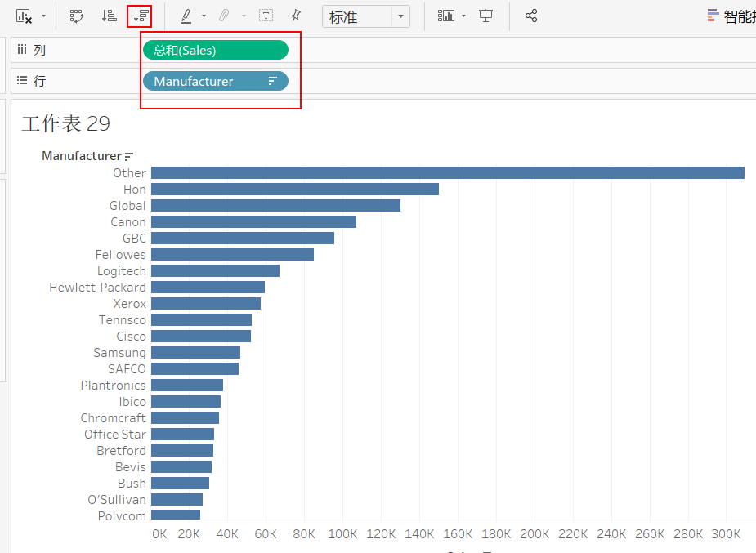Click the 总和(Sales) pill on columns
The width and height of the screenshot is (756, 553).
(215, 51)
